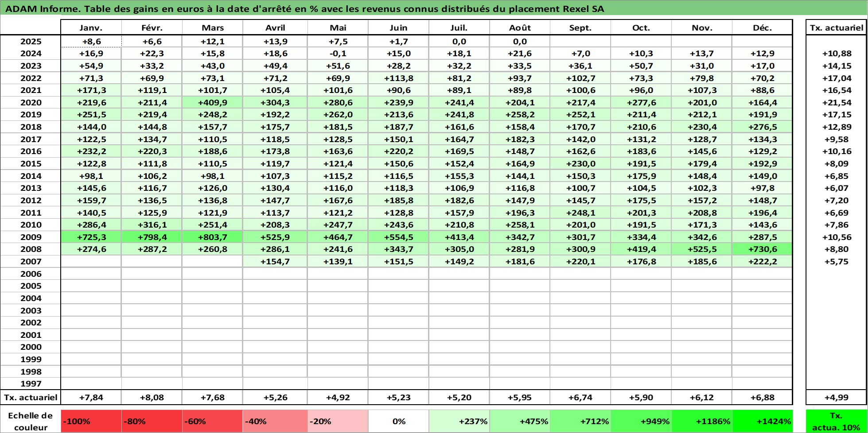Select the +803,7 cell in 2009
This screenshot has height=433, width=868.
tap(213, 237)
